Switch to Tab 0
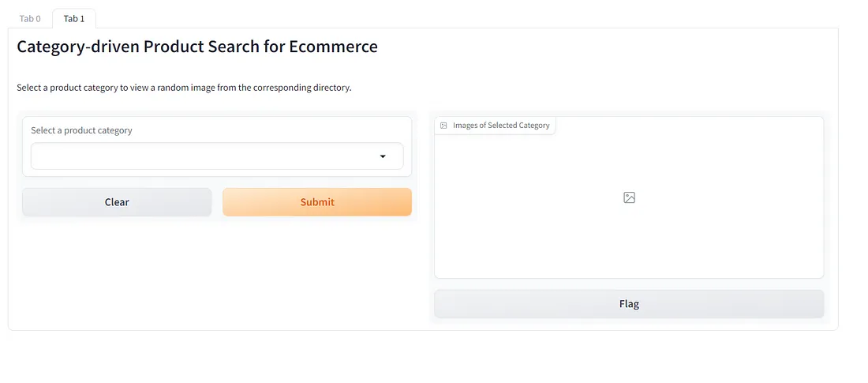Viewport: 868px width, 383px height. click(x=30, y=18)
